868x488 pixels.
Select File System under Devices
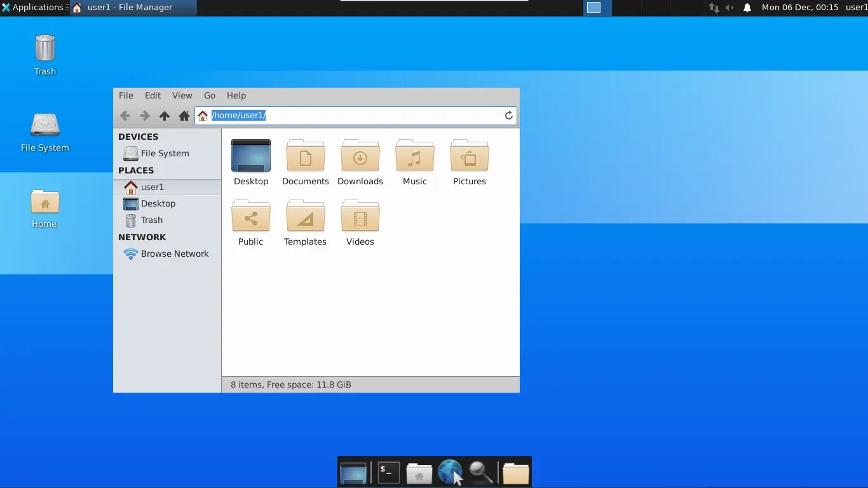[163, 153]
